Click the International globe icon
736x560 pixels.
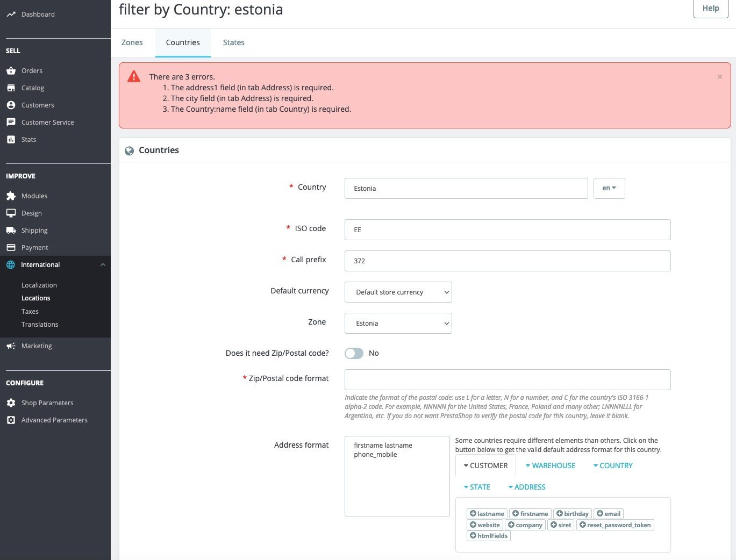pos(11,265)
